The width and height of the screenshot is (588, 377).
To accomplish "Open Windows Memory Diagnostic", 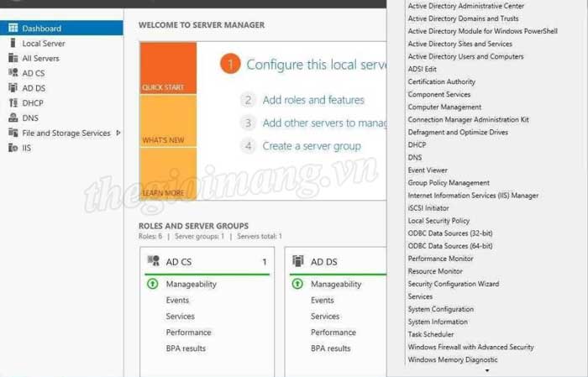I will [453, 359].
